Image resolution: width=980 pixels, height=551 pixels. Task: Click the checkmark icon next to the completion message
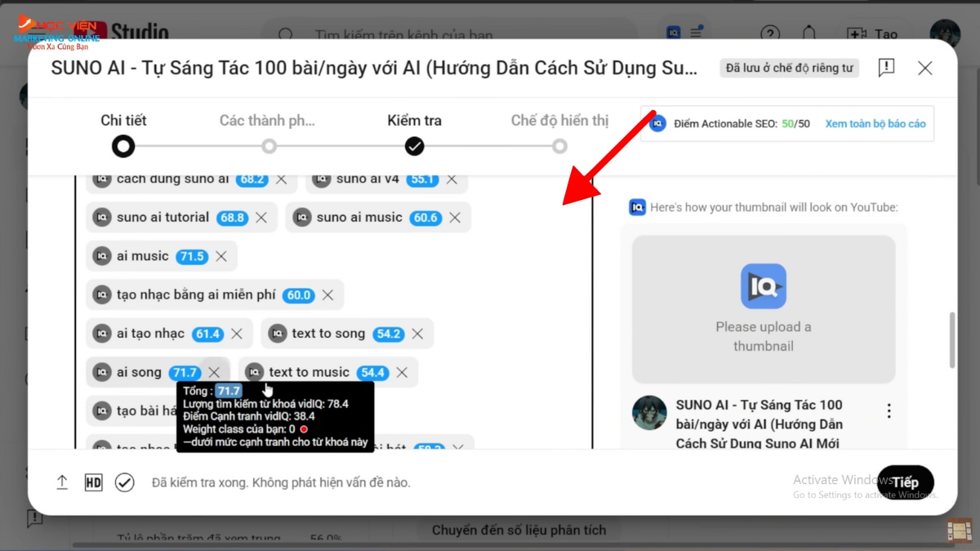124,482
